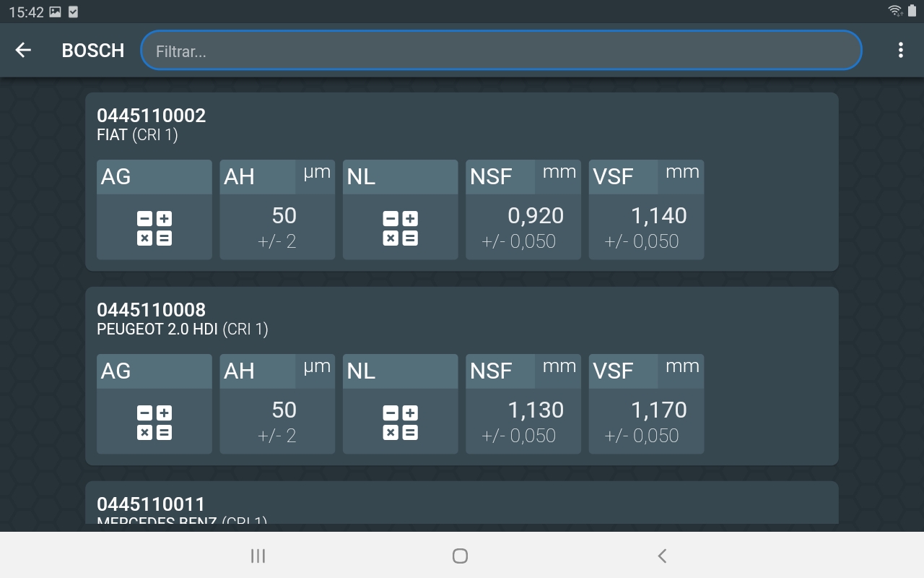Tap the BOSCH title in the toolbar
Viewport: 924px width, 578px height.
93,51
